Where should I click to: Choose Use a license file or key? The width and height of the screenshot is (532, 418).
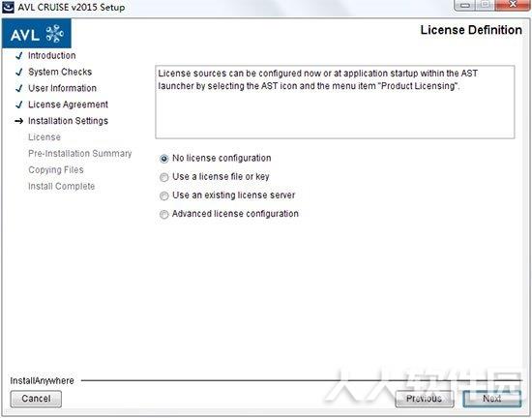164,177
